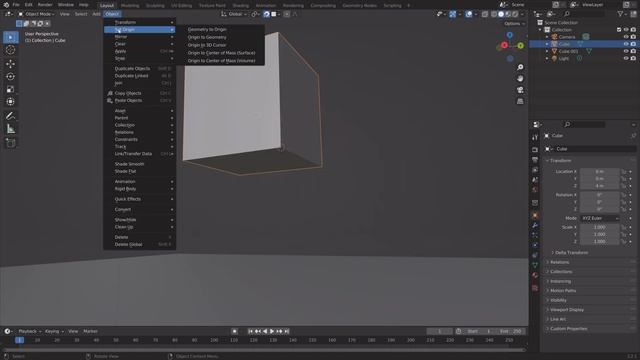Open the Object Data properties tab icon

coord(535,265)
